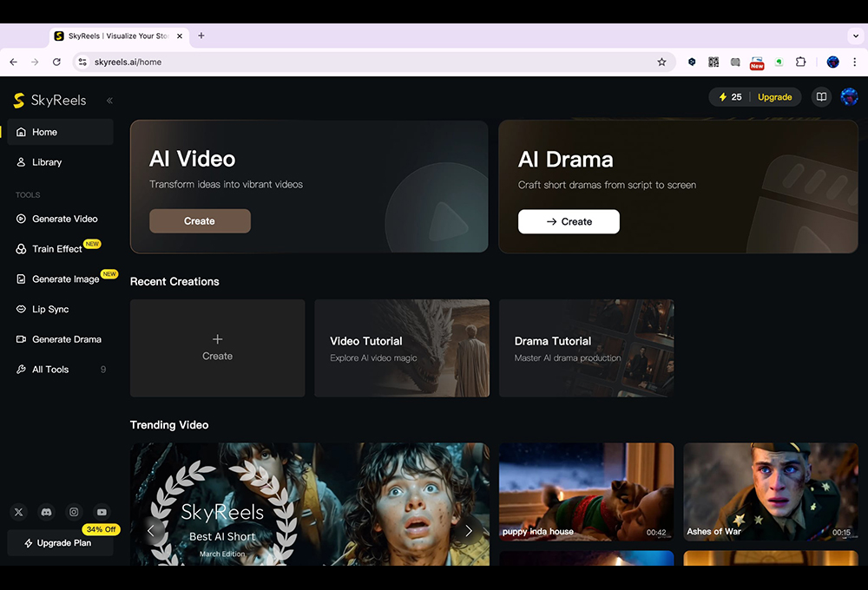Go to next trending carousel slide
Viewport: 868px width, 590px height.
[469, 530]
